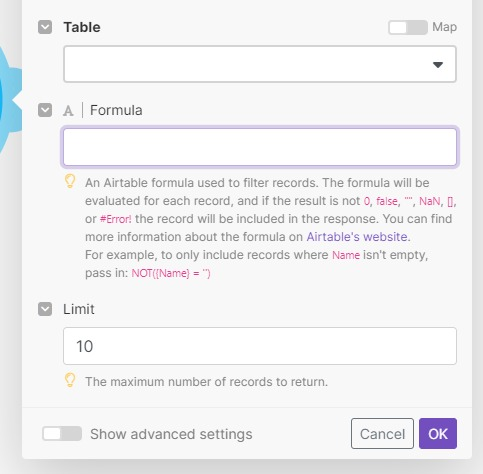Click the lightbulb icon under Limit
483x474 pixels.
[x=70, y=380]
